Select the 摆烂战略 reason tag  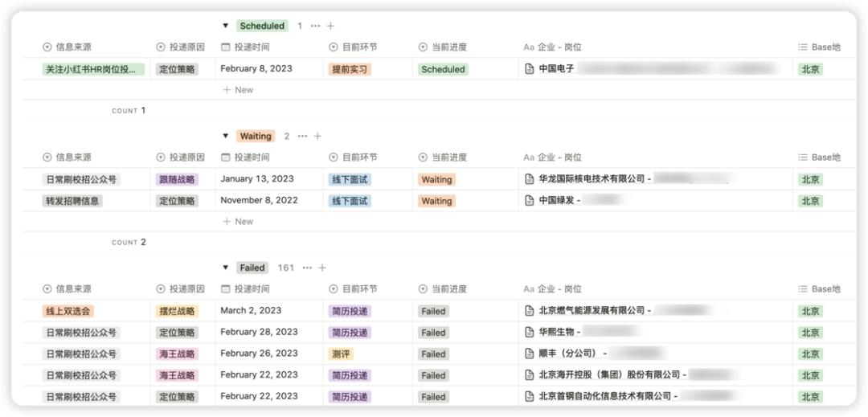(x=177, y=311)
